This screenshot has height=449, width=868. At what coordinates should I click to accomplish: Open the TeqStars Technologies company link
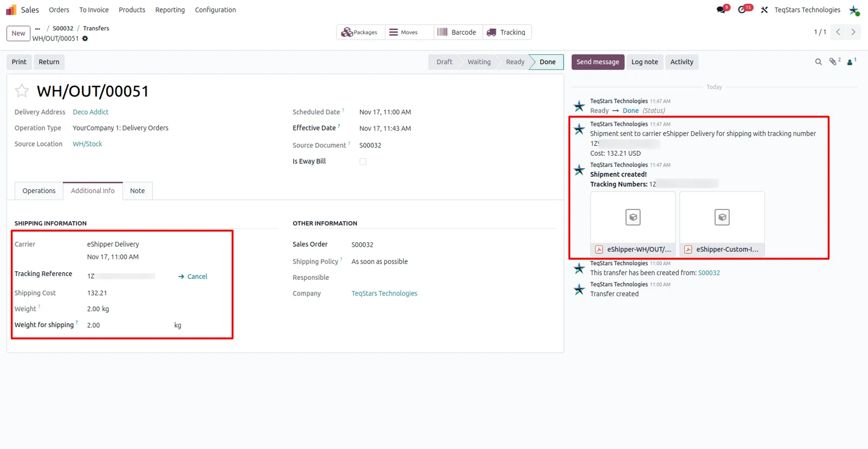click(384, 293)
